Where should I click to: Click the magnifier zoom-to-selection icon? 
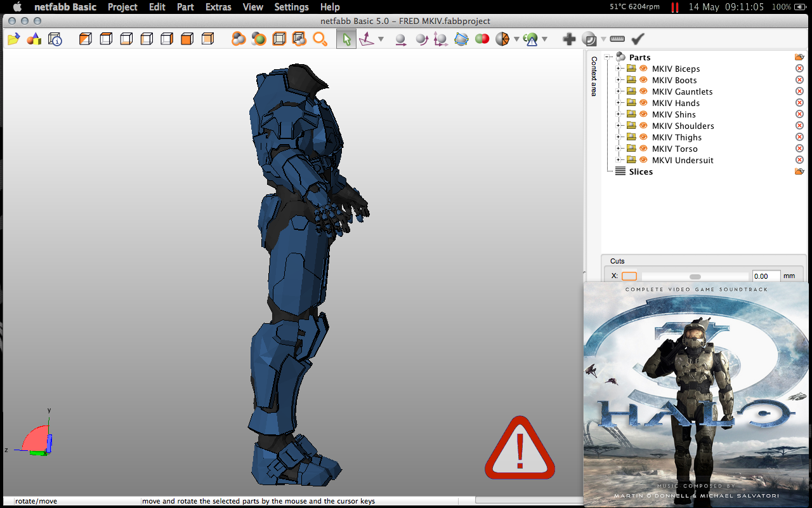[x=320, y=39]
